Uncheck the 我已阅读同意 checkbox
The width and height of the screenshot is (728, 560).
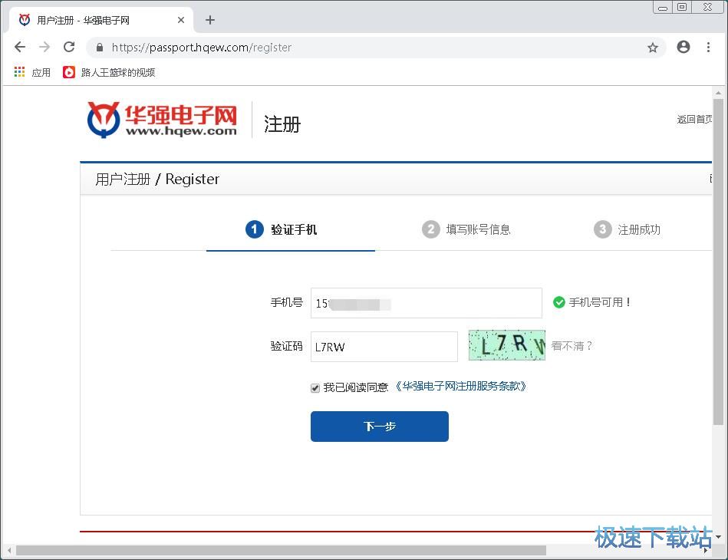click(x=315, y=388)
